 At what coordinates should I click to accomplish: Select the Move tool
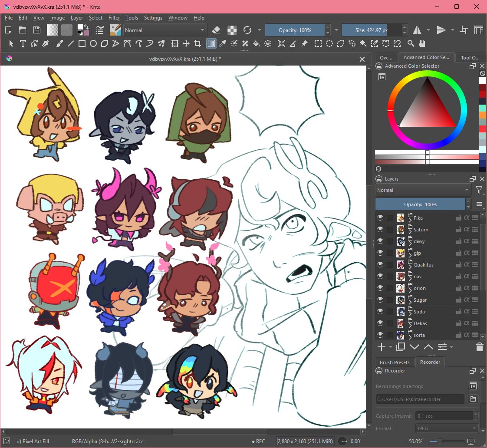[186, 43]
